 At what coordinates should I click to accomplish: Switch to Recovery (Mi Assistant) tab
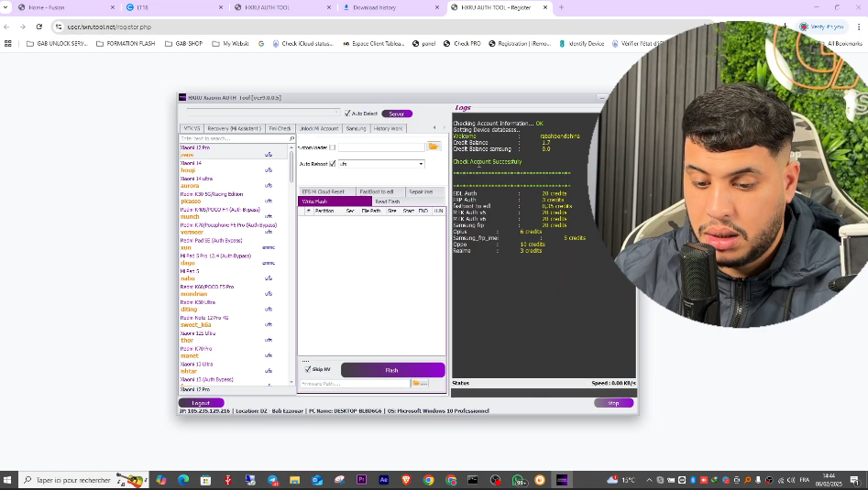click(234, 128)
